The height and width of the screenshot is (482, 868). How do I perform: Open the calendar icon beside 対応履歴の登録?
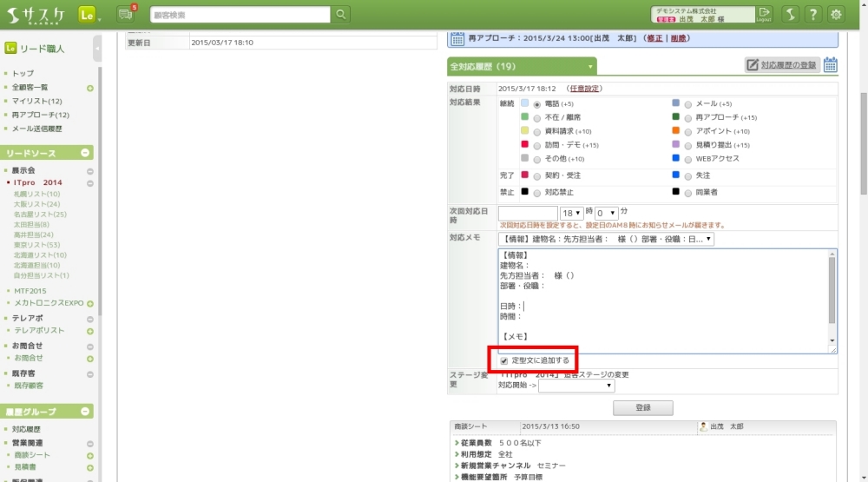[831, 65]
